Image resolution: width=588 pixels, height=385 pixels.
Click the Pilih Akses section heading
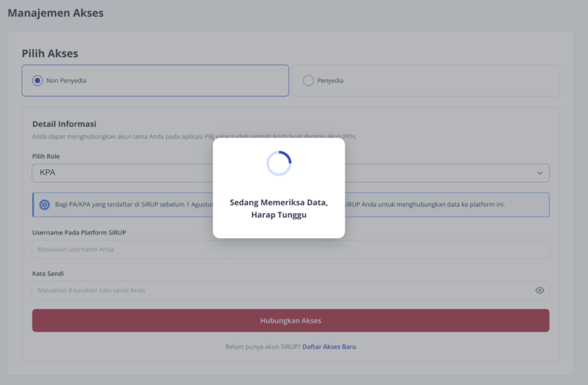[x=50, y=53]
